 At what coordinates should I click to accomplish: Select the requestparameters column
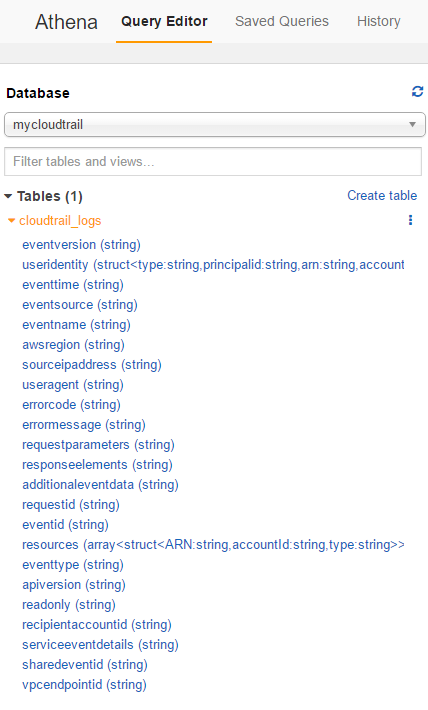[98, 445]
